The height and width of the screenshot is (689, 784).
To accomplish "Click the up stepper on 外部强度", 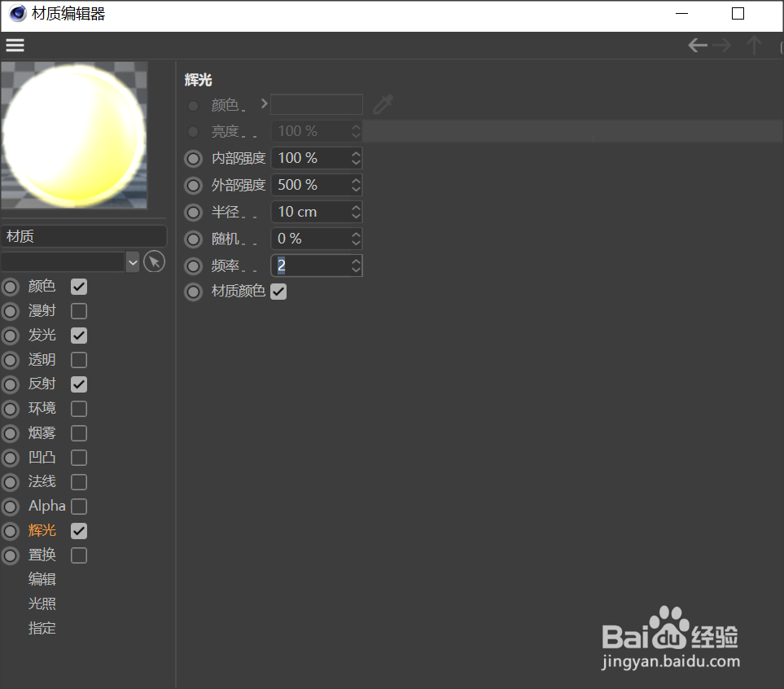I will 355,181.
